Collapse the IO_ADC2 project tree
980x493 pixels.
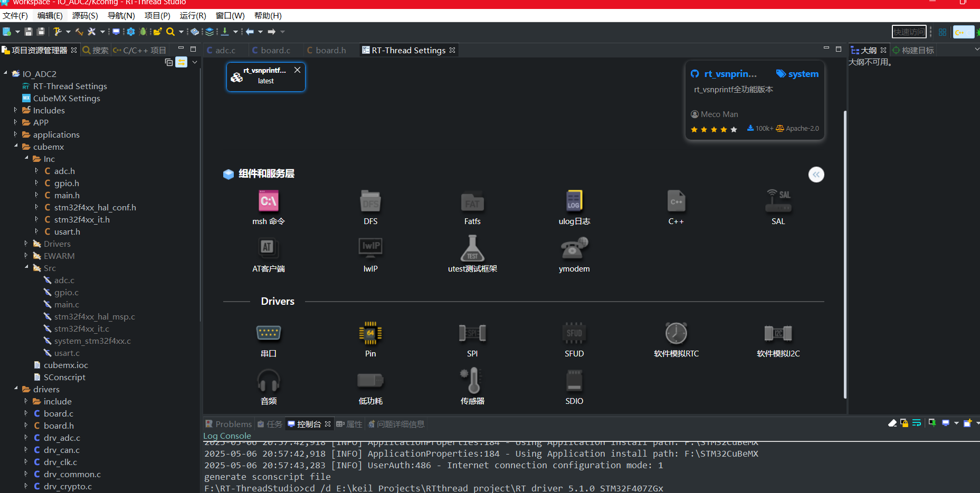pos(6,73)
